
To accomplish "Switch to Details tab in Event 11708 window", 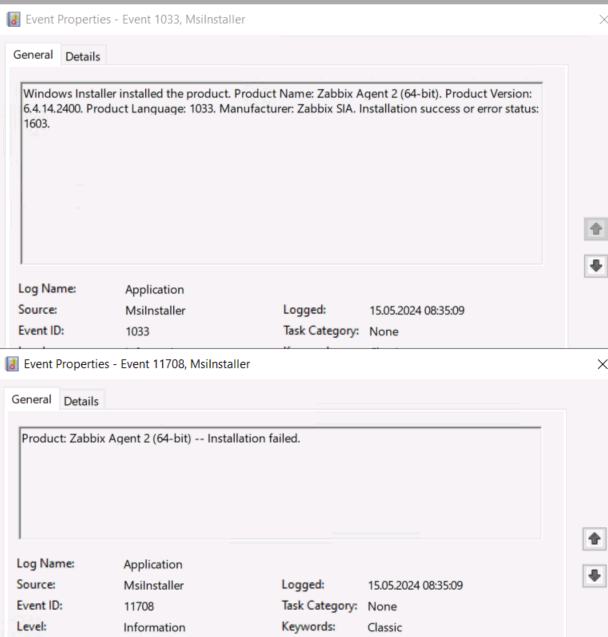I will coord(81,401).
